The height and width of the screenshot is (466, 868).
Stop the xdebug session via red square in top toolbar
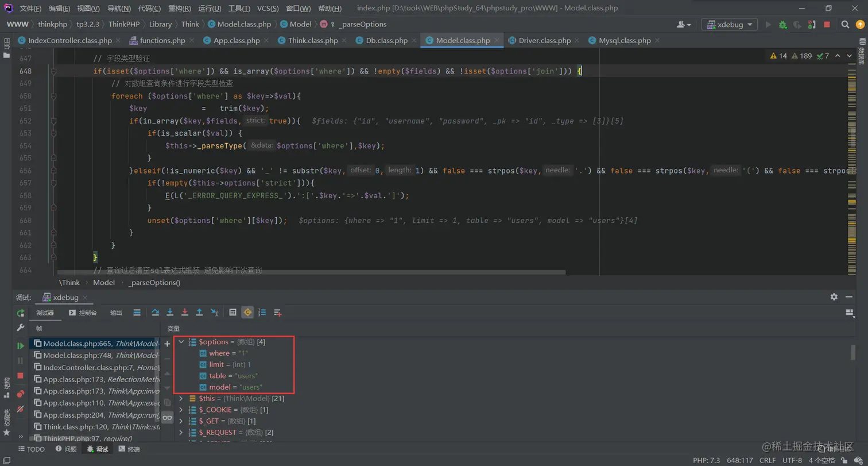click(827, 25)
